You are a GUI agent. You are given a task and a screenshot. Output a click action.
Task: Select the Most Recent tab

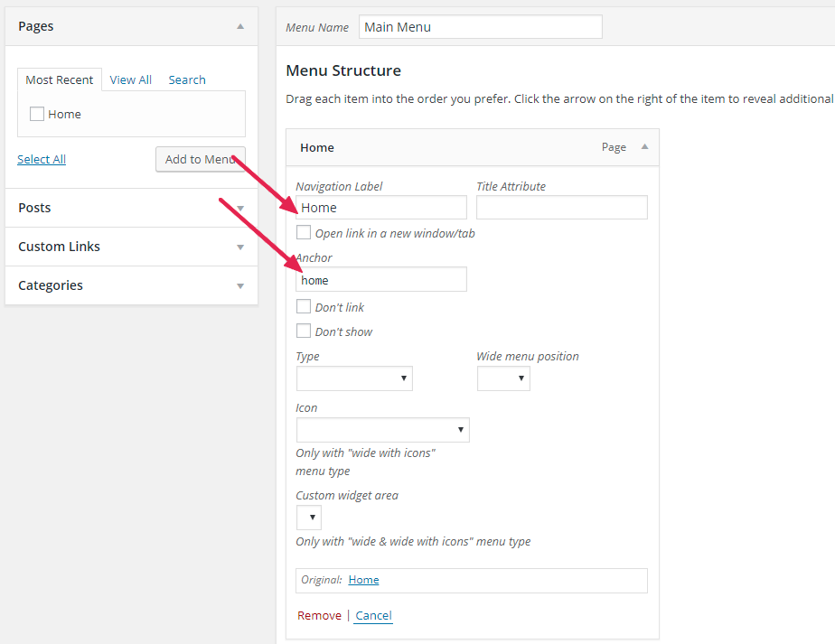click(60, 79)
